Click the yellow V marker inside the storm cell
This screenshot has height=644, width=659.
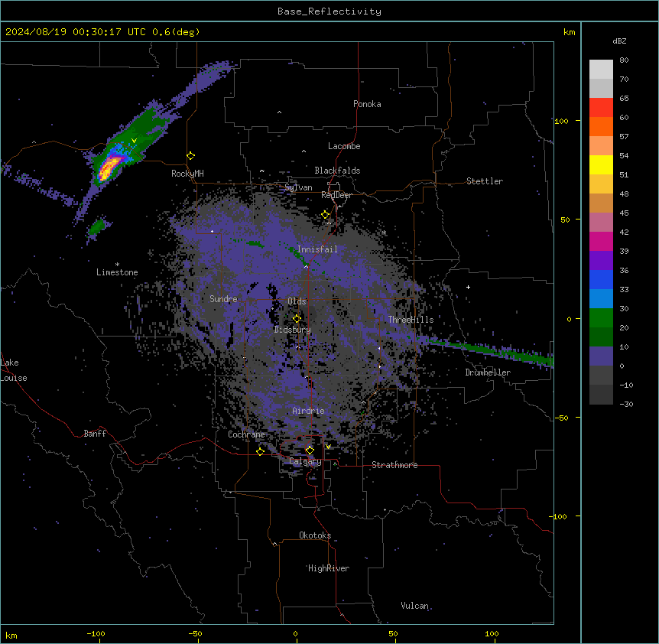134,141
